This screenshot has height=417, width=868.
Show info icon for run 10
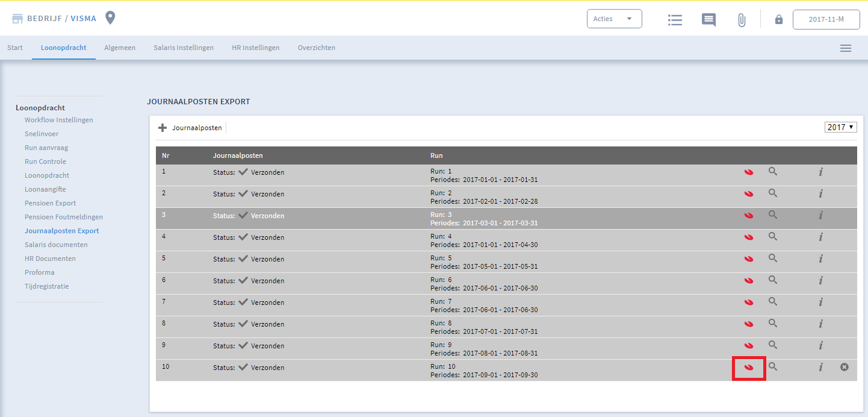point(820,367)
